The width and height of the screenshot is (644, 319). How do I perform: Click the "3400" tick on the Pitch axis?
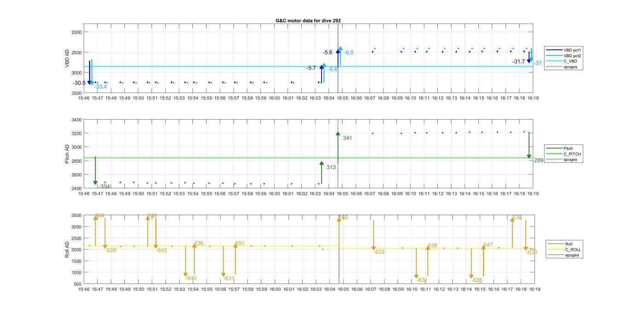pyautogui.click(x=76, y=120)
